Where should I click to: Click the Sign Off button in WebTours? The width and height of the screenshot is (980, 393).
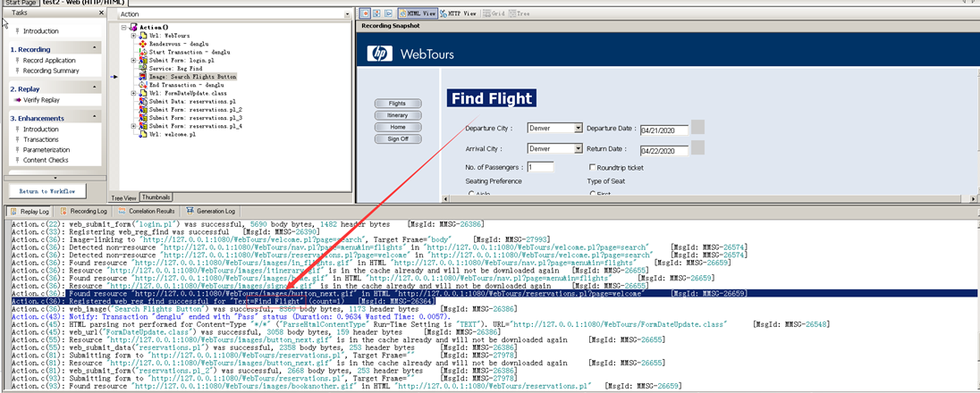coord(398,138)
